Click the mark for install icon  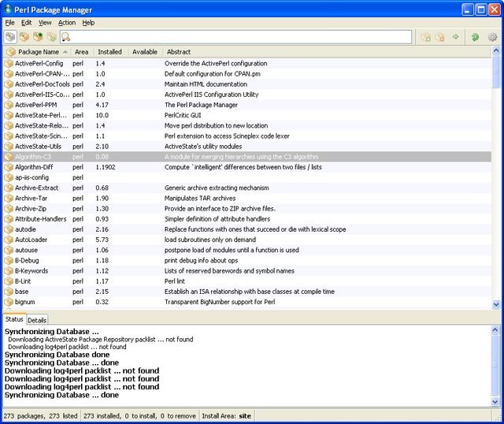426,37
